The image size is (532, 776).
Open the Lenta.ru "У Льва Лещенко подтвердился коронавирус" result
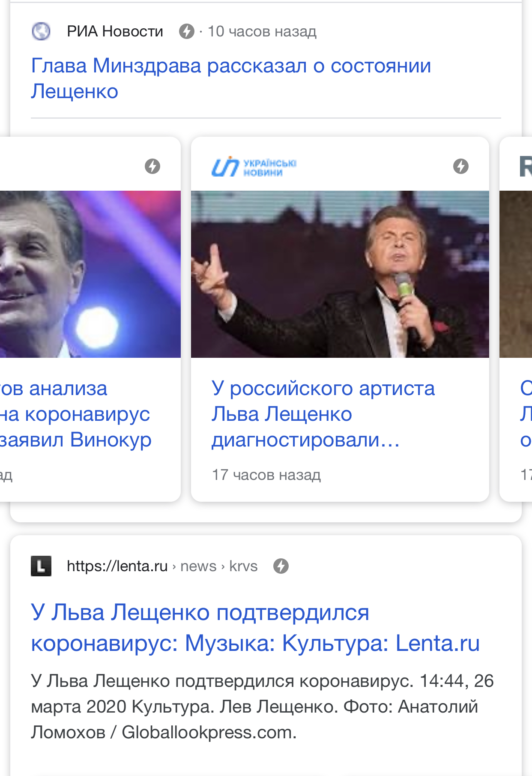click(x=255, y=628)
